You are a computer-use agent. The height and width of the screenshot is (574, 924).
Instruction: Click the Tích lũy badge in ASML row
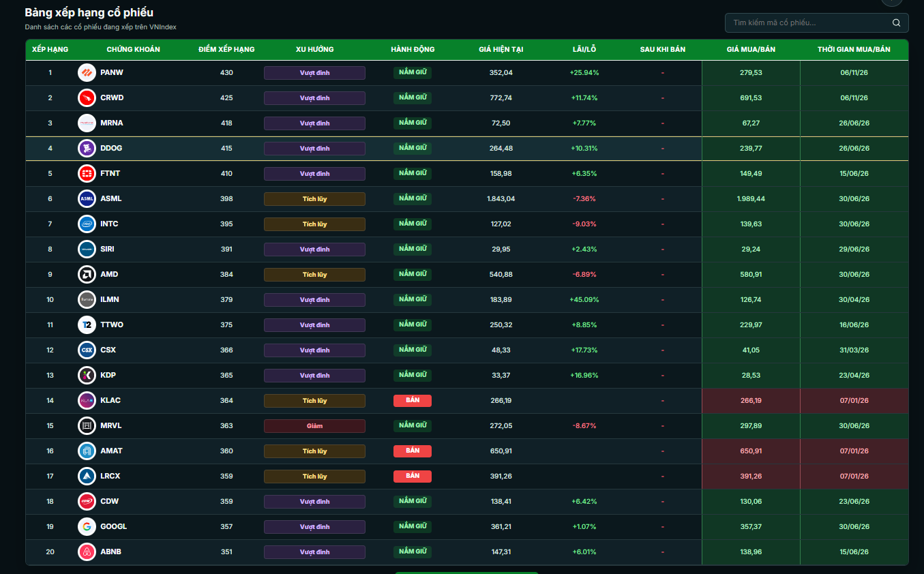[314, 199]
